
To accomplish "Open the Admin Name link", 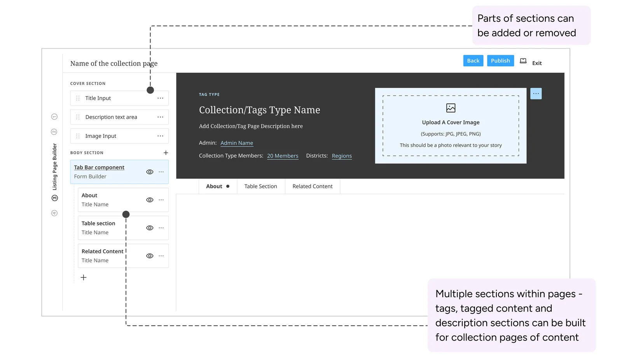I will click(x=237, y=143).
